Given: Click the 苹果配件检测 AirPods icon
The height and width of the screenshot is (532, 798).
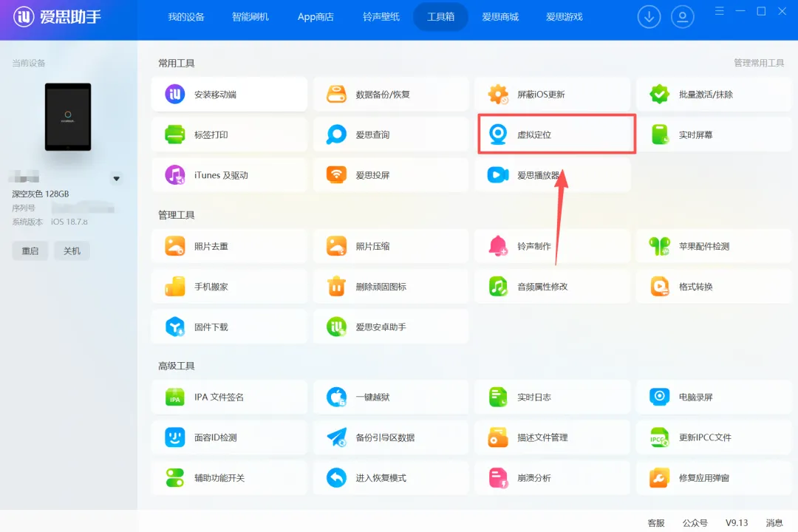Looking at the screenshot, I should point(659,246).
